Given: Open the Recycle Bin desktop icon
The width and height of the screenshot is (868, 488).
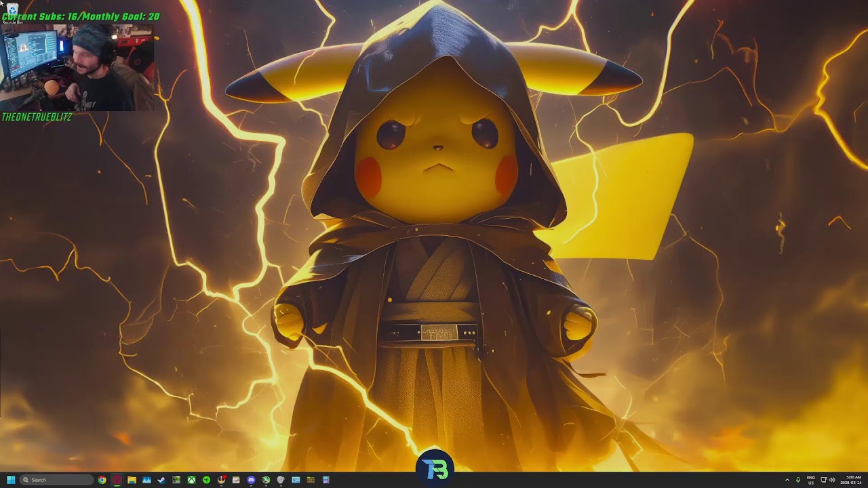Looking at the screenshot, I should click(x=12, y=12).
